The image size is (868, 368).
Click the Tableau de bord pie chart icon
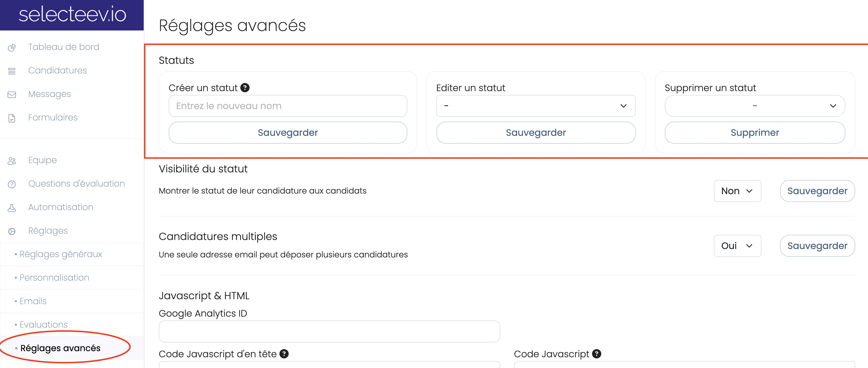[12, 48]
